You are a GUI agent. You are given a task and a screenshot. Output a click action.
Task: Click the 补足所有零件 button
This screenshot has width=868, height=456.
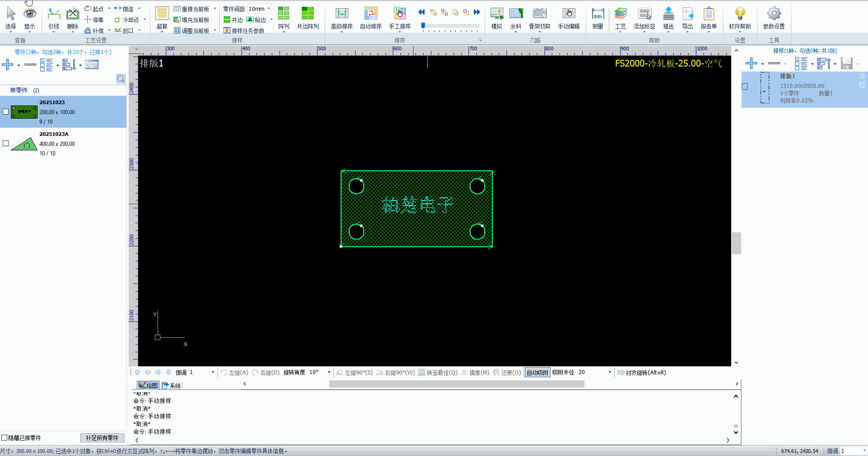(x=102, y=438)
